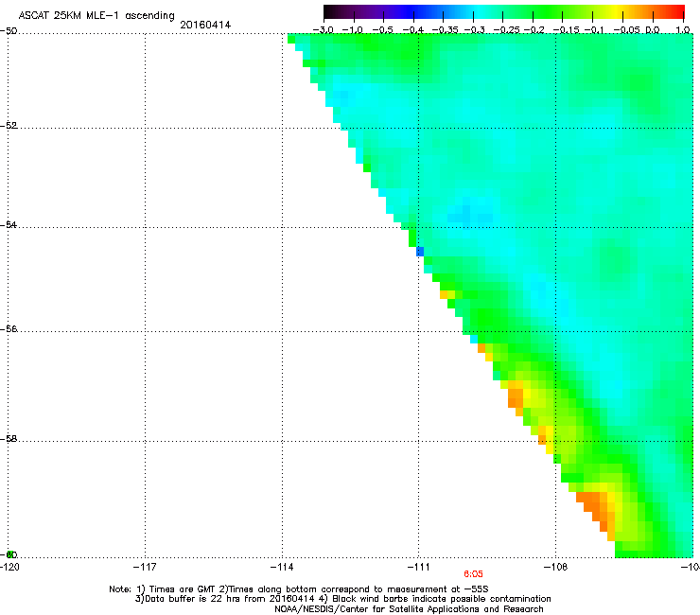Image resolution: width=700 pixels, height=615 pixels.
Task: Click the date label "20160414" under the title
Action: [x=205, y=25]
